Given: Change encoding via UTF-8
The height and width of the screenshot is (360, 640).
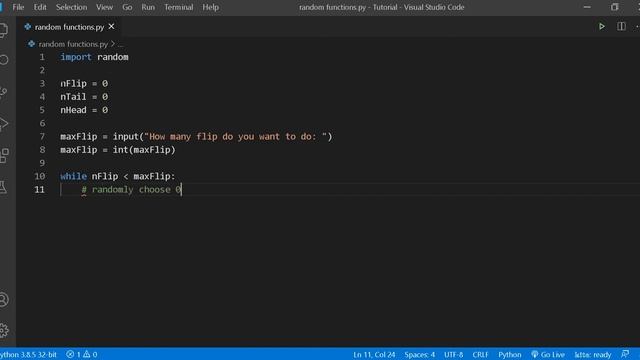Looking at the screenshot, I should [453, 354].
